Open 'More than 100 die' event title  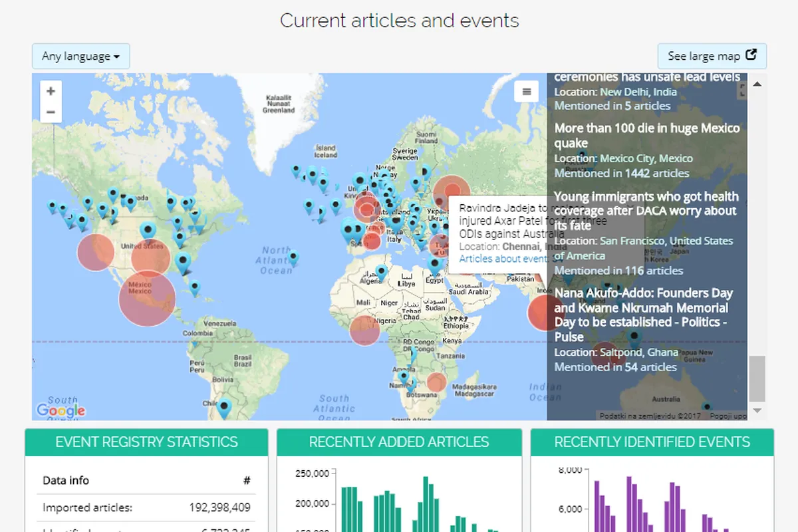pos(647,136)
